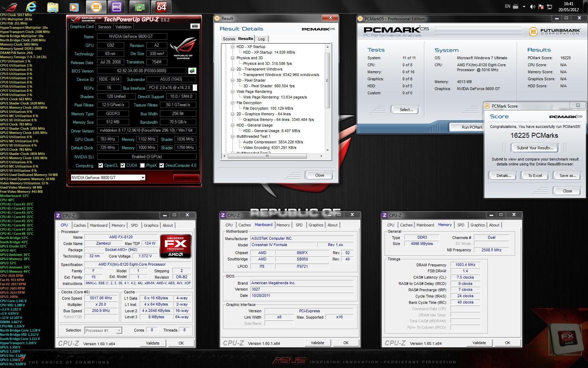
Task: Open Windows Explorer folder icon in taskbar
Action: 53,7
